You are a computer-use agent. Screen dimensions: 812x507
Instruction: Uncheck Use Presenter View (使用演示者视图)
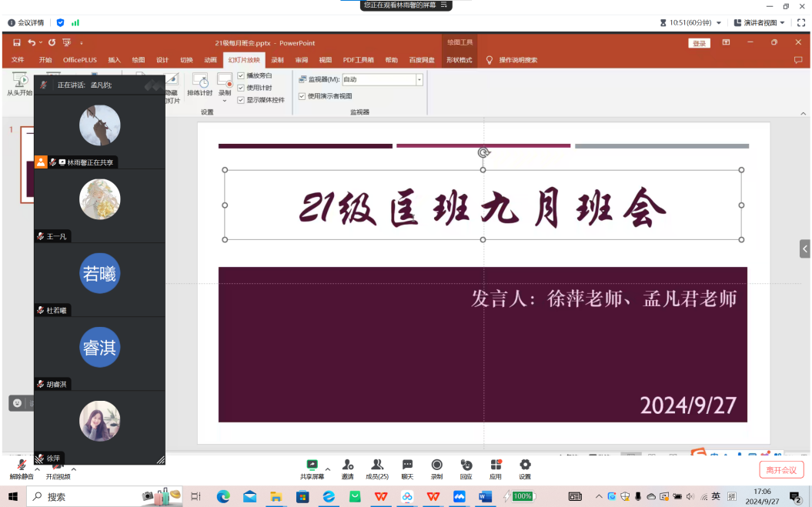pos(302,96)
